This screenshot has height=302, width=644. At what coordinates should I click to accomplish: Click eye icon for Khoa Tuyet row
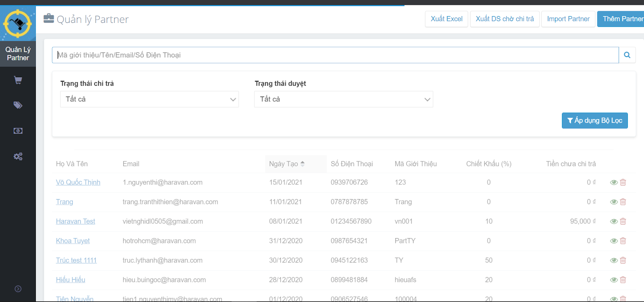click(613, 241)
